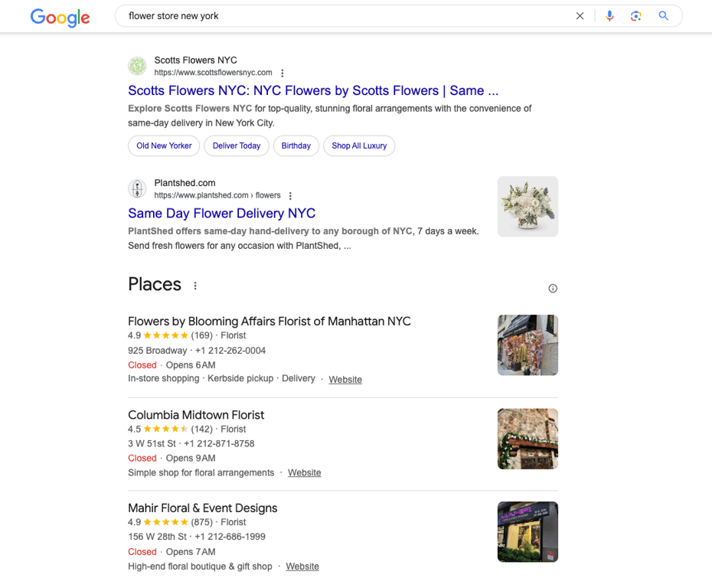
Task: Visit Columbia Midtown Florist website link
Action: (x=304, y=472)
